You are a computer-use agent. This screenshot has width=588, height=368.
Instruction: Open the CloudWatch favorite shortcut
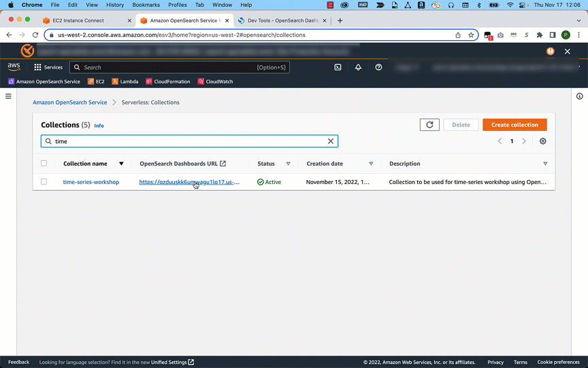(x=215, y=82)
